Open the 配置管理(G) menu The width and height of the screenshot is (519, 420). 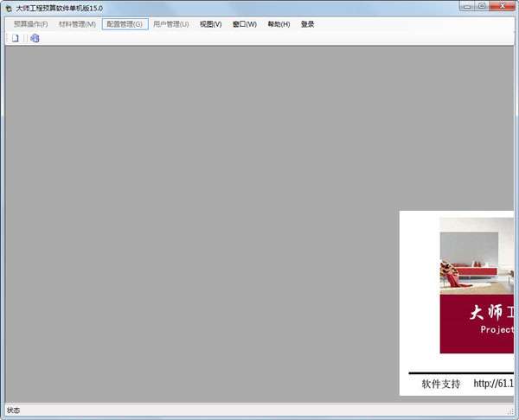[x=125, y=24]
